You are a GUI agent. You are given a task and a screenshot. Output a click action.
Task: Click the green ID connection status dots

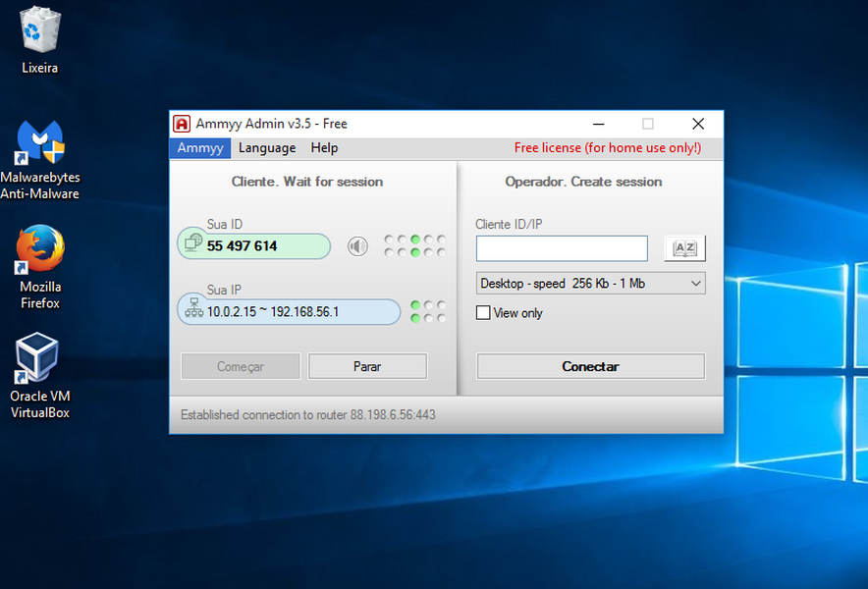click(x=415, y=245)
